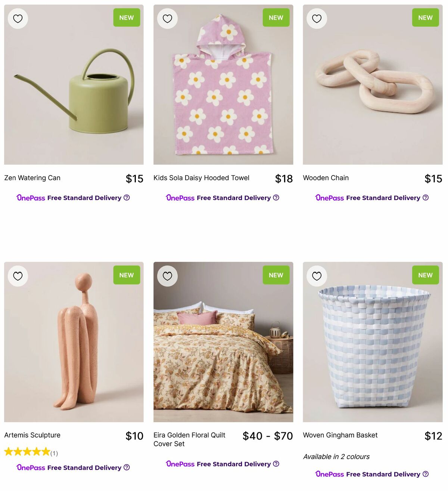Click the heart icon on Eira quilt cover

coord(167,276)
